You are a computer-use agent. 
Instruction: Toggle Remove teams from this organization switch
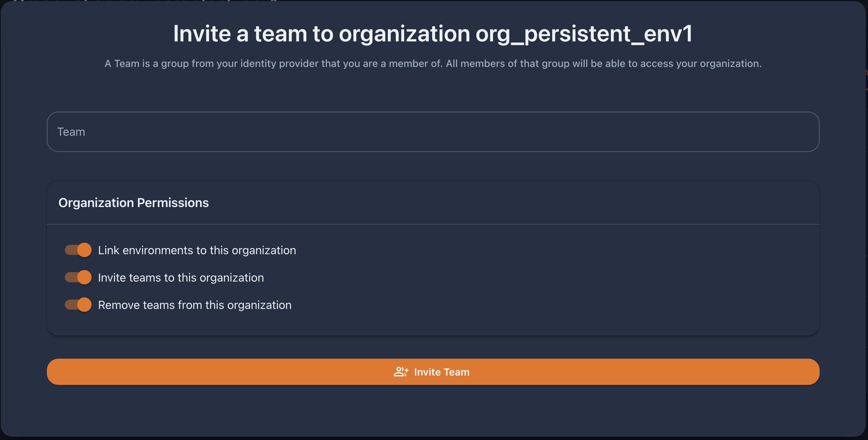pyautogui.click(x=78, y=305)
